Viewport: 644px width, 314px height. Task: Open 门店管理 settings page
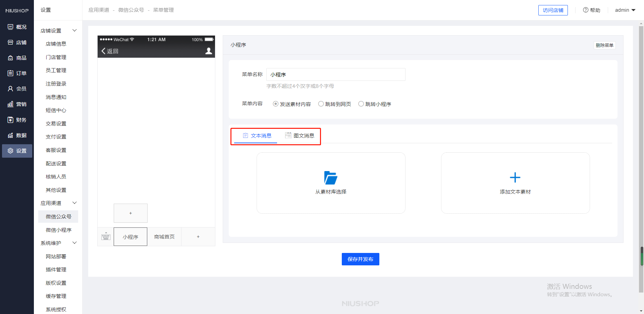[x=56, y=57]
